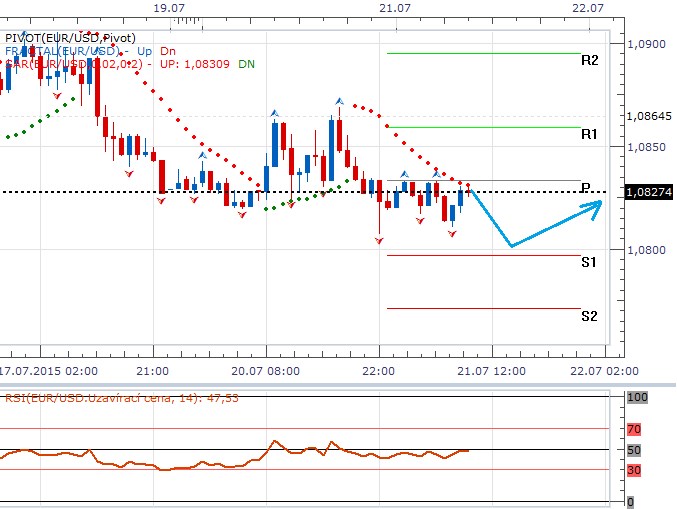Screen dimensions: 677x509
Task: Click the S1 support level label
Action: pyautogui.click(x=589, y=262)
